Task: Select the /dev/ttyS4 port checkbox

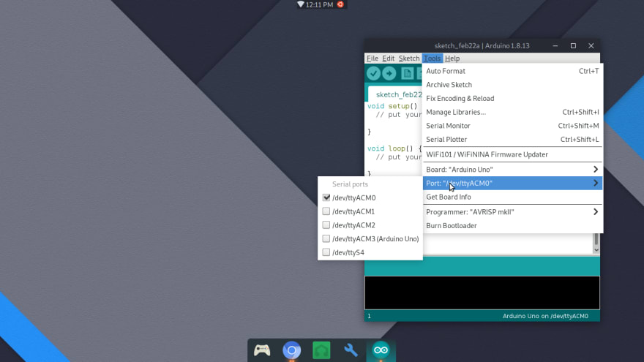Action: 326,252
